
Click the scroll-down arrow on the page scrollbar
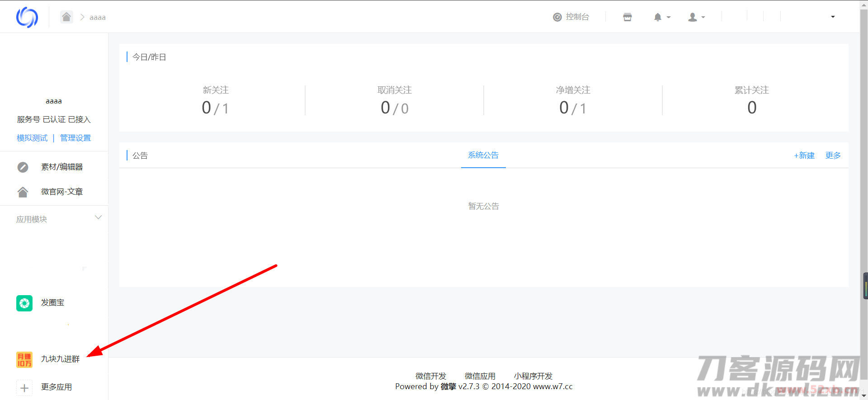pos(864,395)
